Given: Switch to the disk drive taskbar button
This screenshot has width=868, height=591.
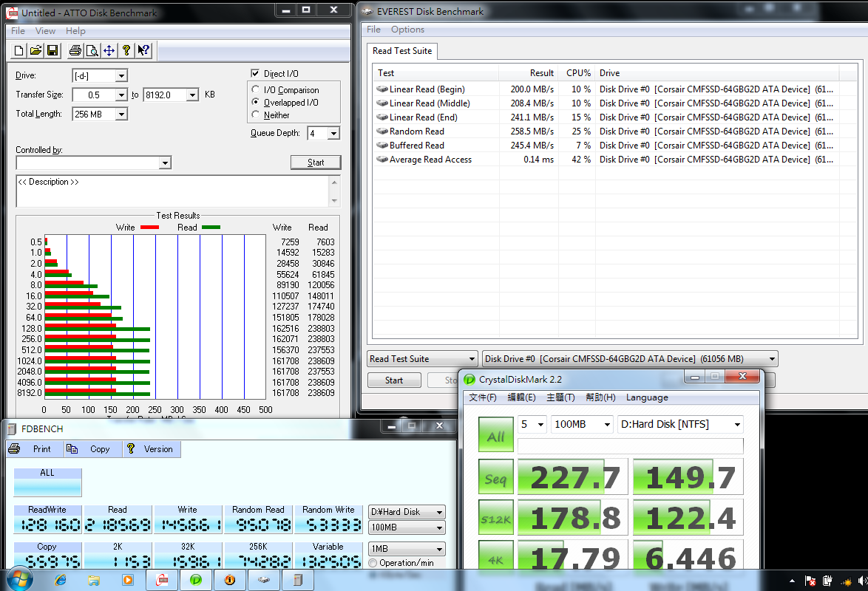Looking at the screenshot, I should pyautogui.click(x=264, y=580).
